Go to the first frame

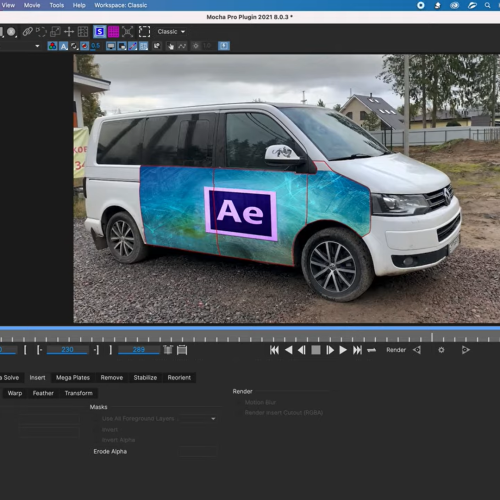point(274,350)
